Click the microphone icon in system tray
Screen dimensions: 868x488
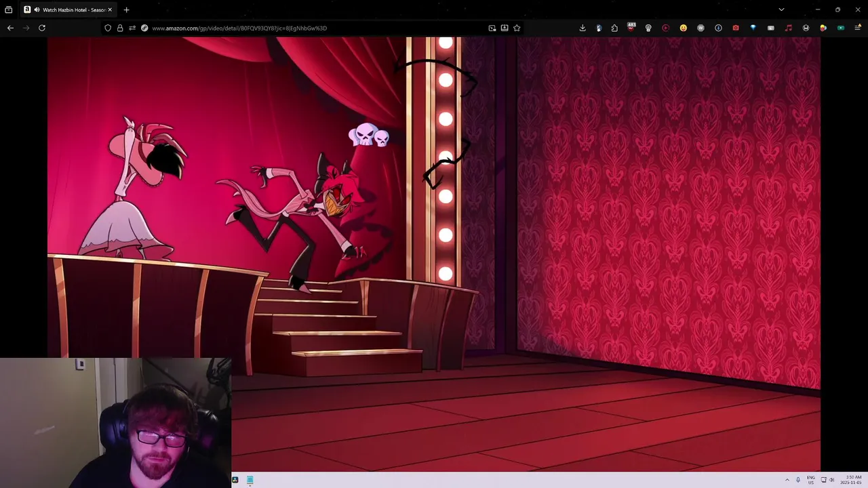pos(798,480)
